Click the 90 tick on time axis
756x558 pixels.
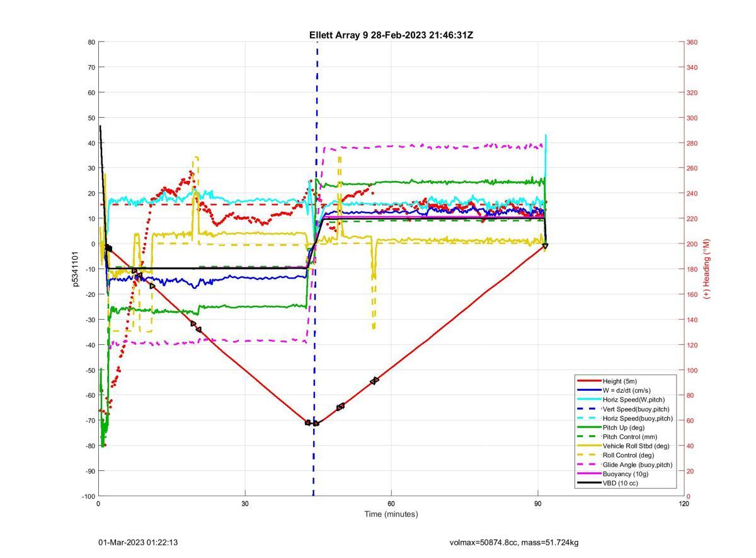point(538,504)
